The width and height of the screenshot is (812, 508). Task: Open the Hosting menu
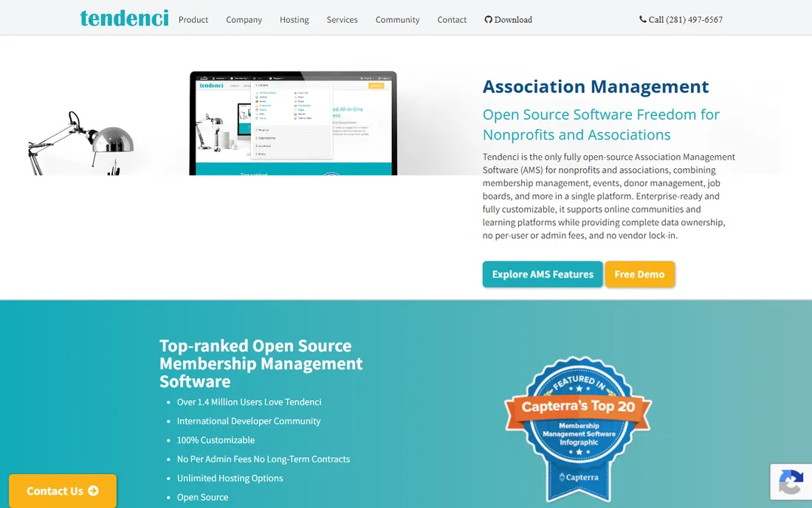[294, 20]
